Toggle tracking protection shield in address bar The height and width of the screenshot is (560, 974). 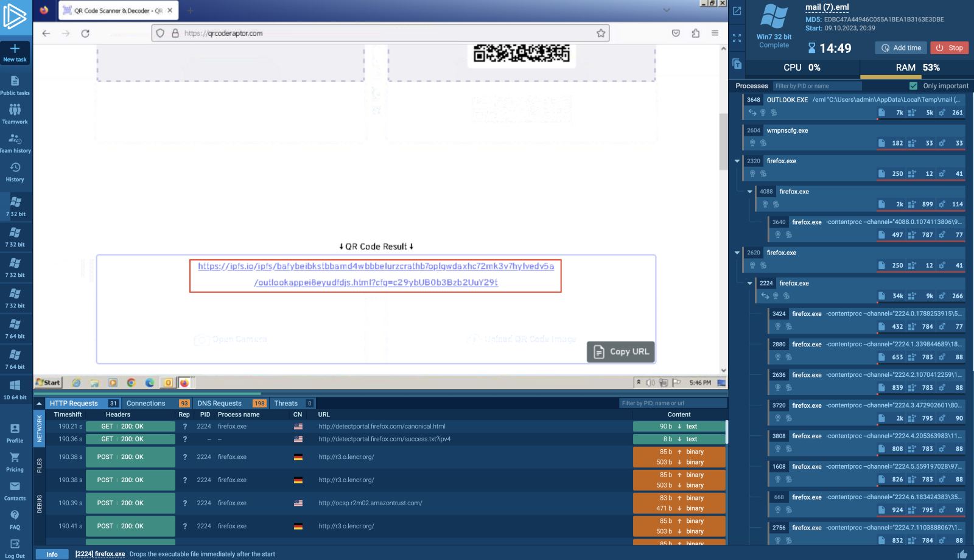click(x=160, y=33)
